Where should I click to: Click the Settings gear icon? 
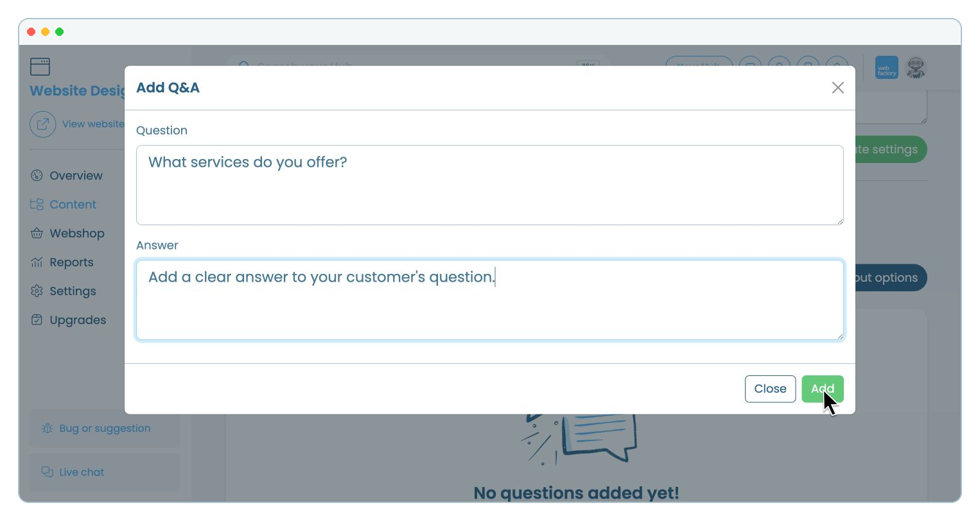[x=37, y=291]
